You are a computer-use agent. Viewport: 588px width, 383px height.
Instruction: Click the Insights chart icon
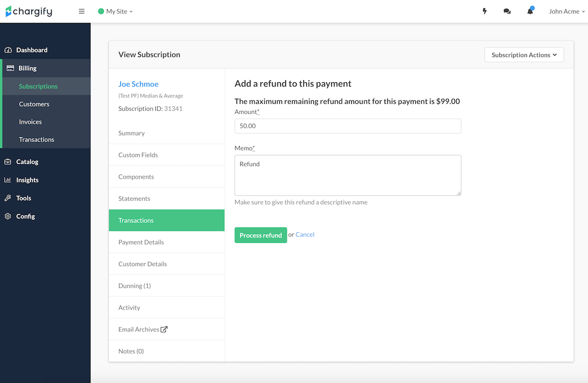(x=7, y=180)
